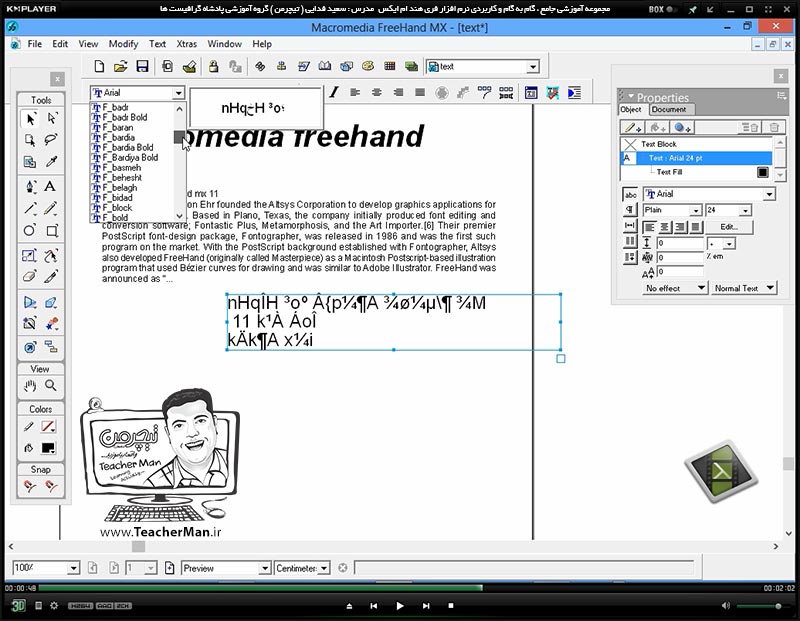This screenshot has height=621, width=800.
Task: Click the Lock icon in main toolbar
Action: click(x=213, y=66)
